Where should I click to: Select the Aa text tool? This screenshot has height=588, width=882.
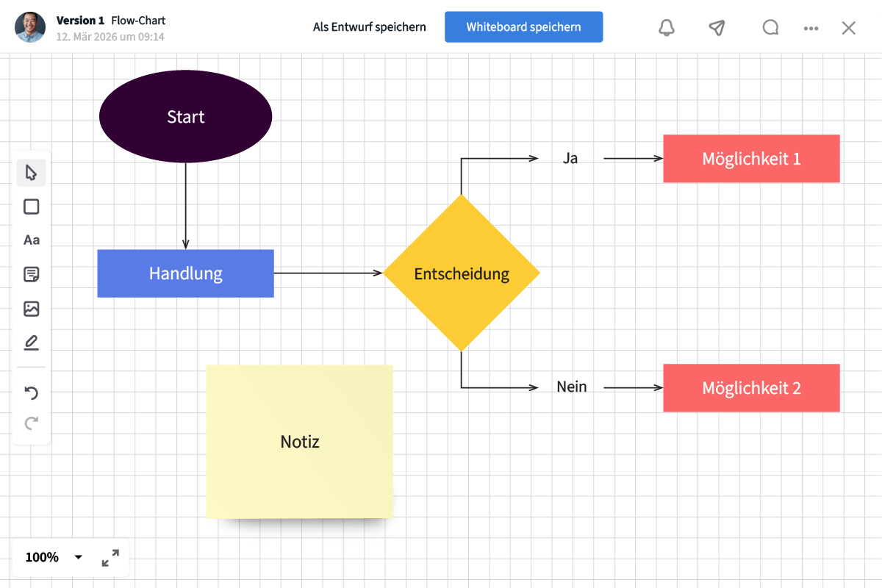(x=31, y=240)
